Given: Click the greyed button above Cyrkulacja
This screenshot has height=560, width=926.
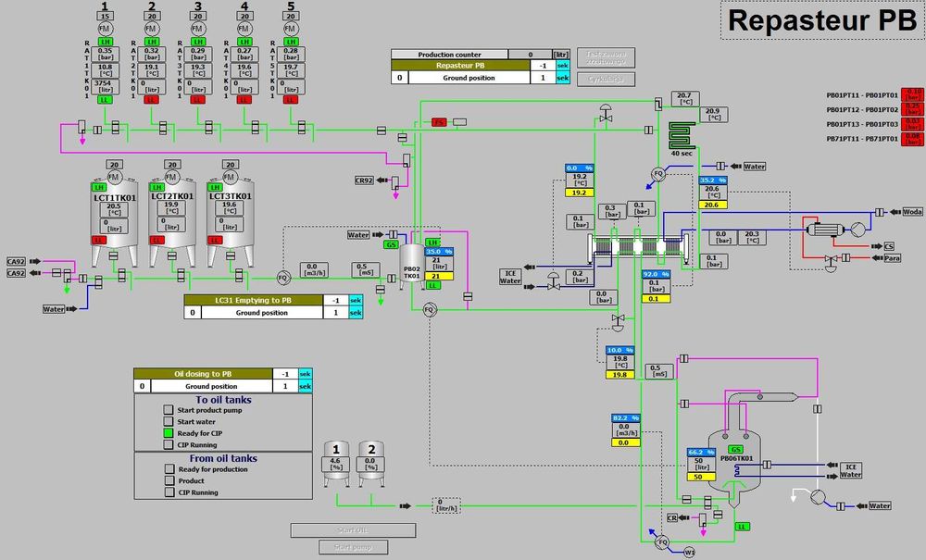Looking at the screenshot, I should coord(606,57).
